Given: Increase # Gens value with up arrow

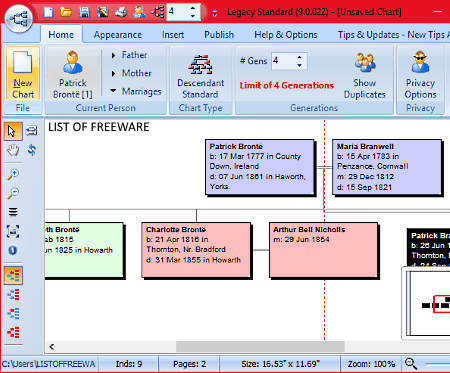Looking at the screenshot, I should [300, 57].
